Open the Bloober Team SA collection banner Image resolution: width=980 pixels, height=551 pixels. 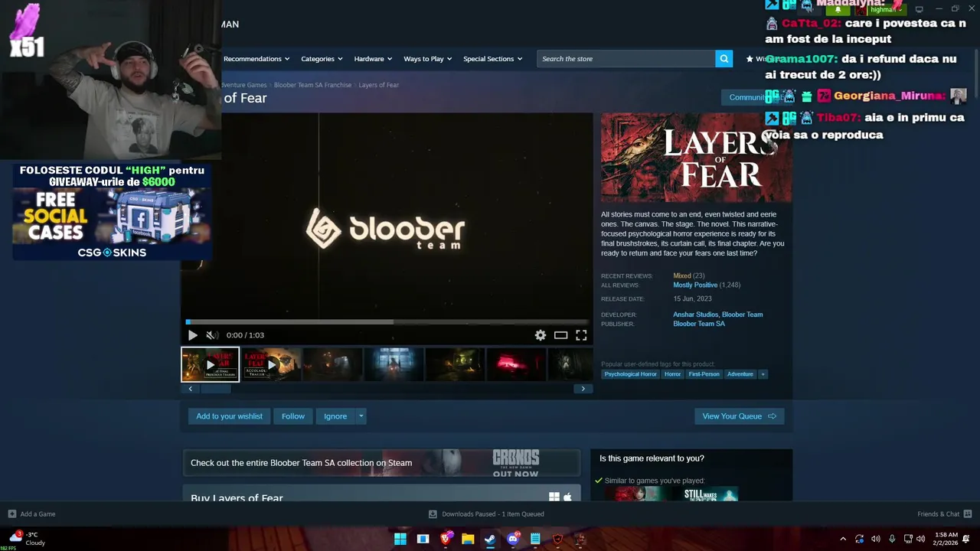381,463
